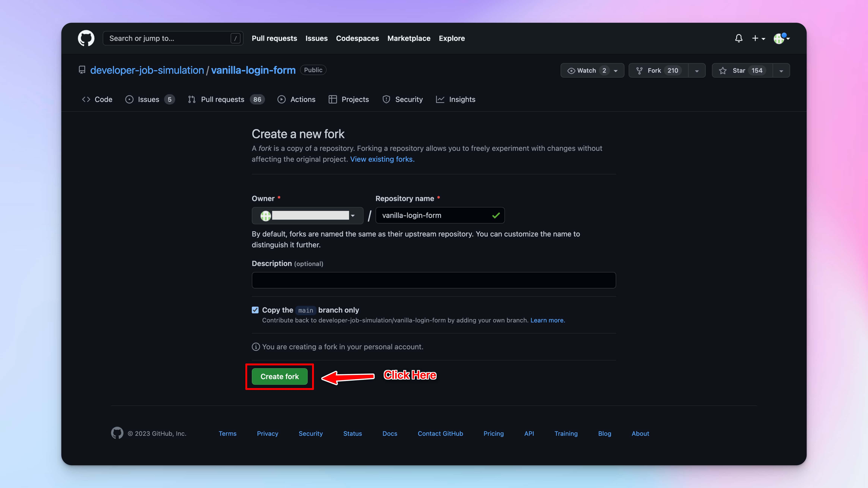Expand the Fork count dropdown

pos(696,70)
